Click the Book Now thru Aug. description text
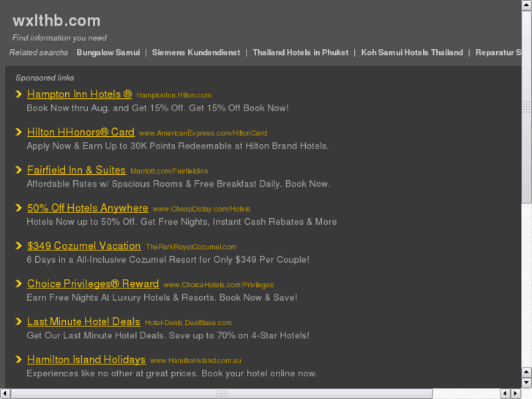This screenshot has height=399, width=532. click(158, 108)
